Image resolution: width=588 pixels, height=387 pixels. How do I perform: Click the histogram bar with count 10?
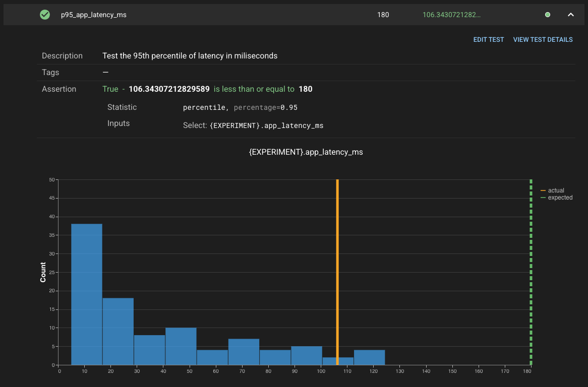(x=181, y=346)
